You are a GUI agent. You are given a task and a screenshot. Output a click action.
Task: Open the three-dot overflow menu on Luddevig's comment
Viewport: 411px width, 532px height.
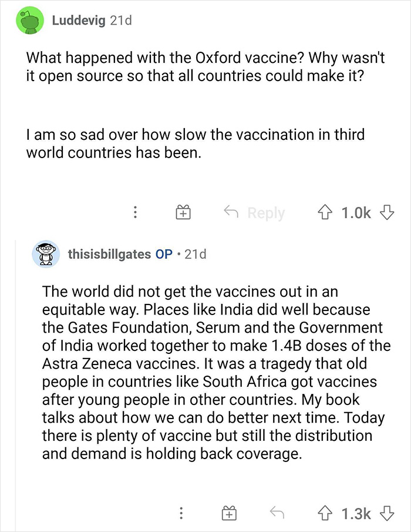click(136, 212)
